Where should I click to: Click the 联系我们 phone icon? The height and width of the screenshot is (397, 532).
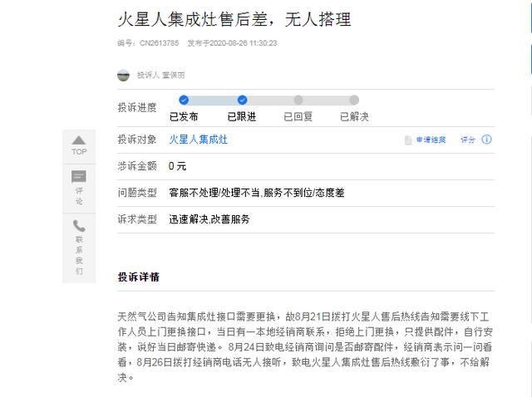click(79, 226)
